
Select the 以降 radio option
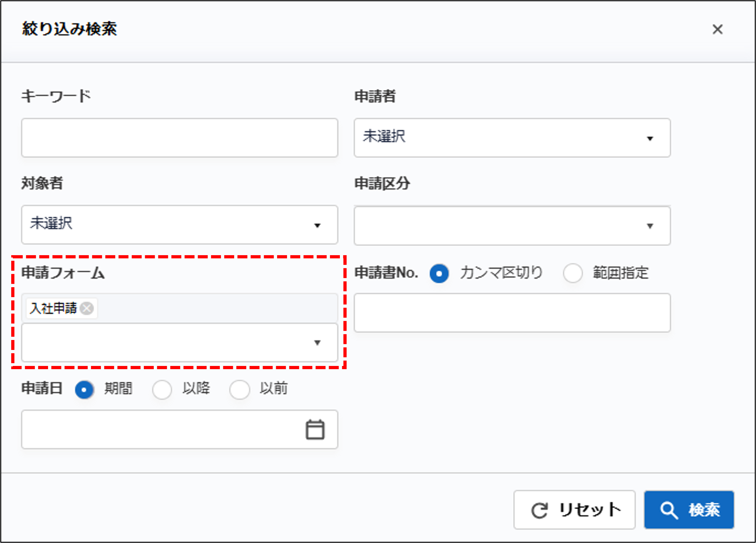click(x=162, y=389)
